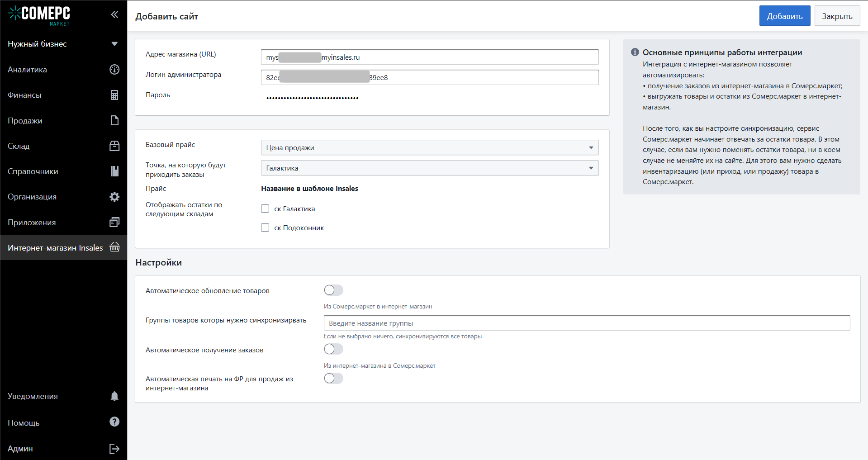This screenshot has height=460, width=868.
Task: Toggle Автоматическая печать на ФР switch
Action: 333,378
